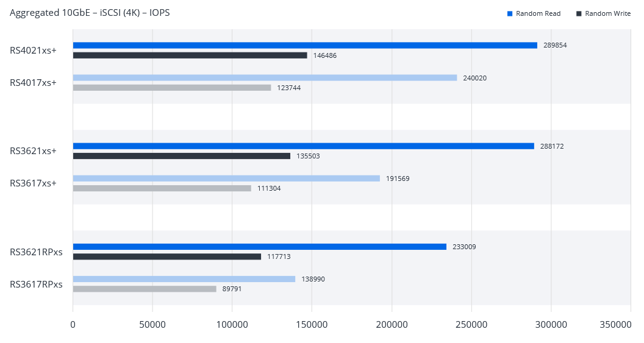Toggle the Random Write legend label
Viewport: 644px width, 343px height.
[x=607, y=13]
